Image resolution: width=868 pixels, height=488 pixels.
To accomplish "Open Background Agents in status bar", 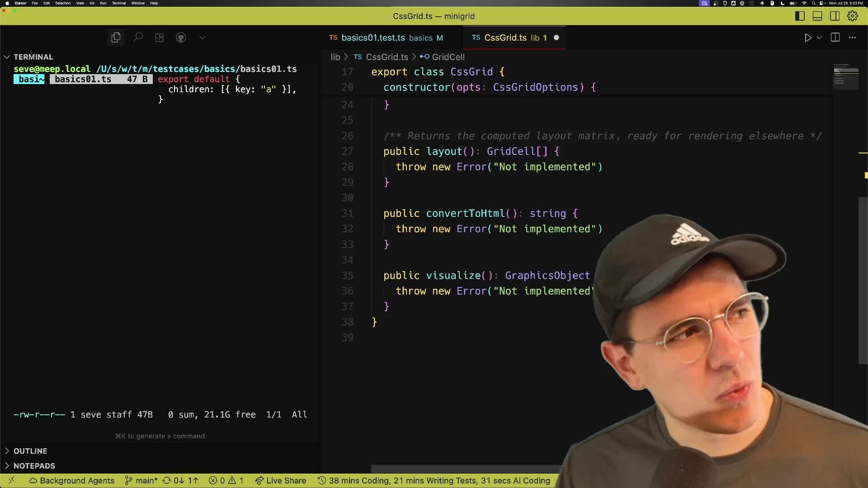I will point(72,480).
